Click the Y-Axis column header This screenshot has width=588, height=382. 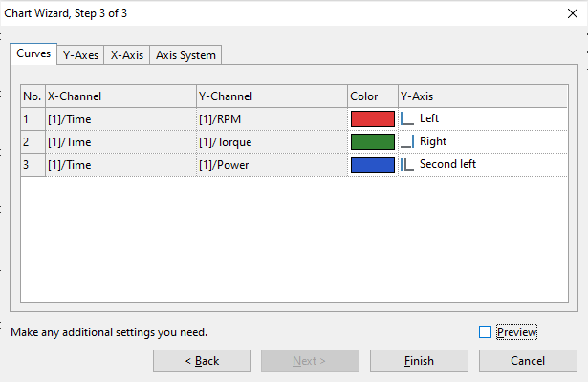click(x=487, y=96)
